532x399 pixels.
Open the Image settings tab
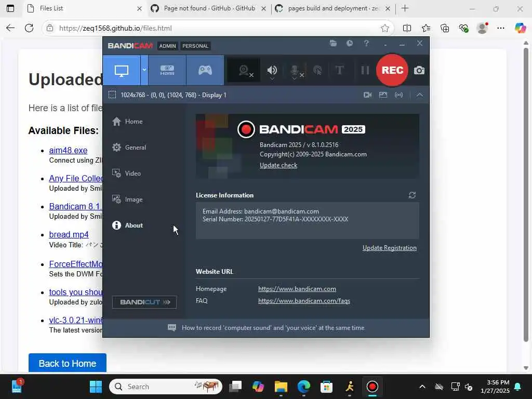pos(127,199)
